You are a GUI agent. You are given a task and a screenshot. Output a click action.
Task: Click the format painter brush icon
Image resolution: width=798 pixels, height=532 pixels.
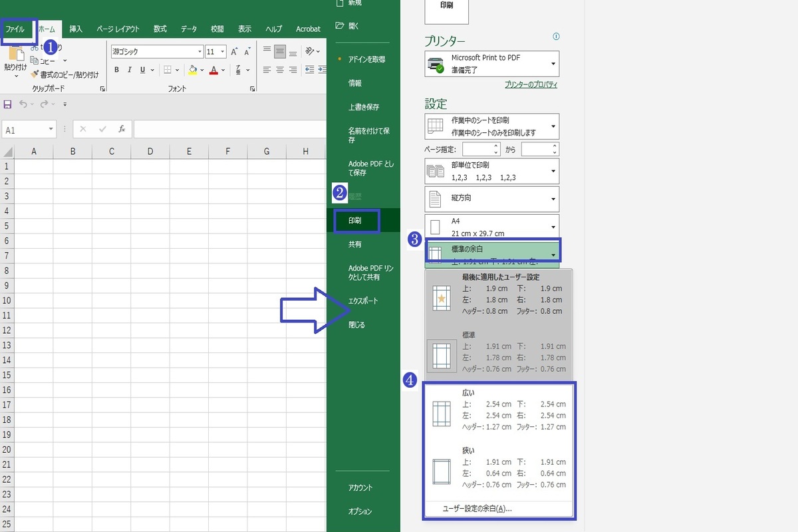point(35,74)
